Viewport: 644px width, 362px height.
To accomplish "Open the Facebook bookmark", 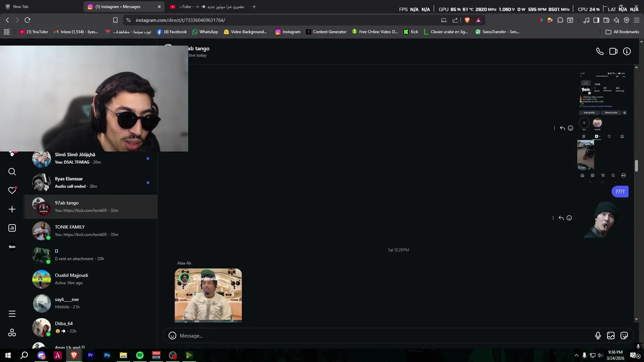I will (172, 32).
